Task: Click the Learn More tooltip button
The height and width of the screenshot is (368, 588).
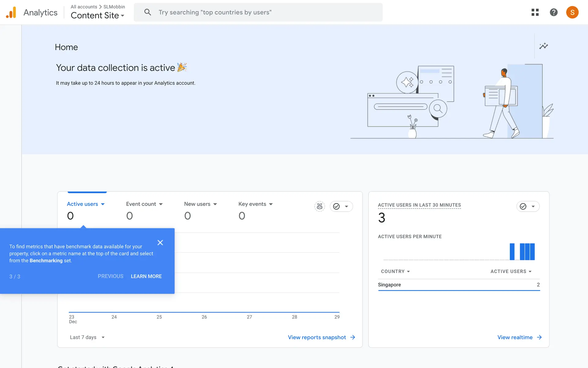Action: (146, 276)
